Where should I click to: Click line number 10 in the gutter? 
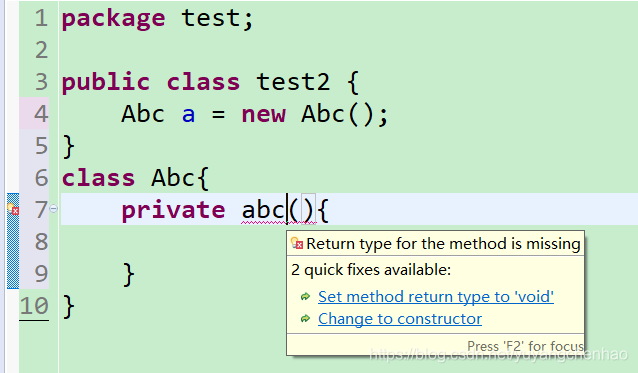point(34,305)
